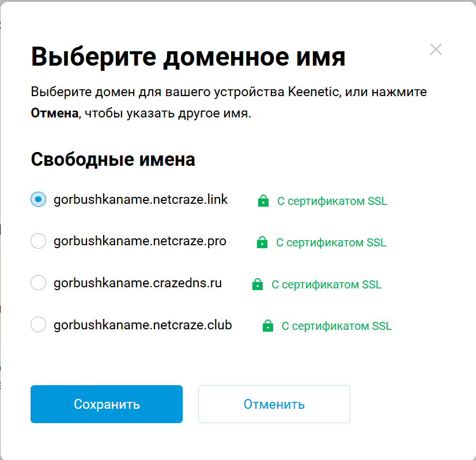Click the lock icon beside gorbushkaname.netcraze.club
The height and width of the screenshot is (460, 476).
point(267,326)
